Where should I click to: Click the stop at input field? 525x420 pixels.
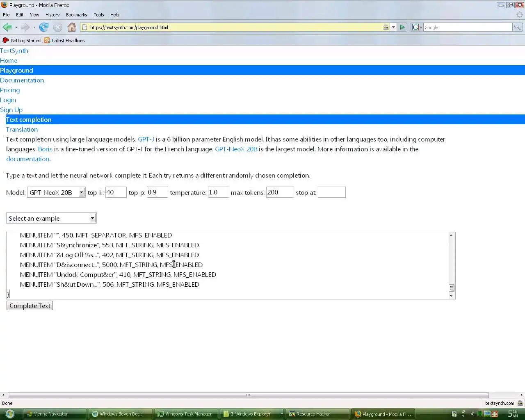(332, 192)
